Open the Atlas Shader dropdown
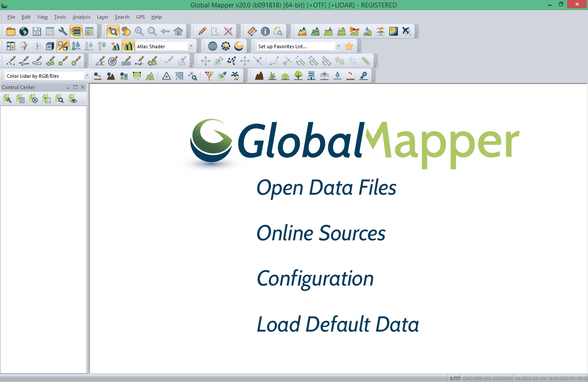Image resolution: width=588 pixels, height=382 pixels. tap(190, 46)
